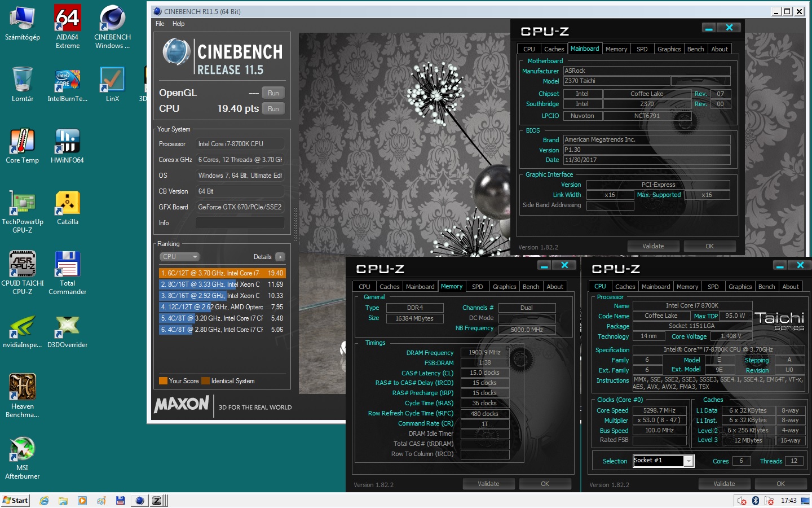Image resolution: width=812 pixels, height=508 pixels.
Task: Switch to CPU-Z taskbar button
Action: [x=157, y=501]
